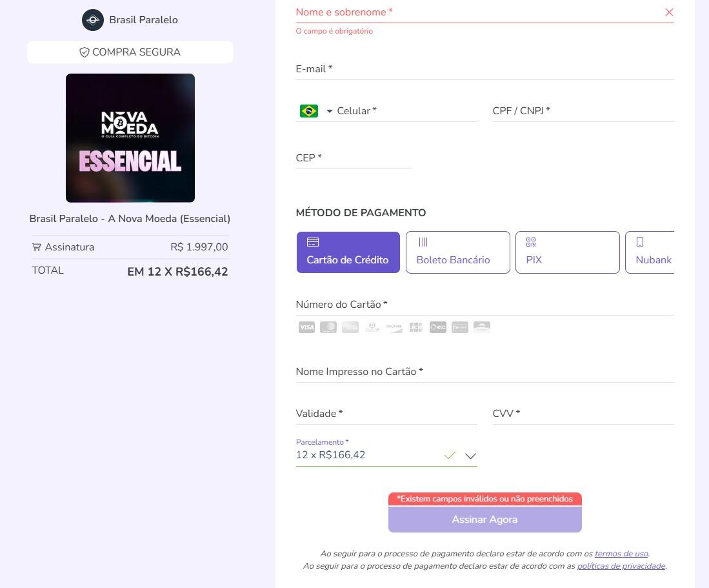709x588 pixels.
Task: Click the Mastercard brand icon
Action: point(328,327)
